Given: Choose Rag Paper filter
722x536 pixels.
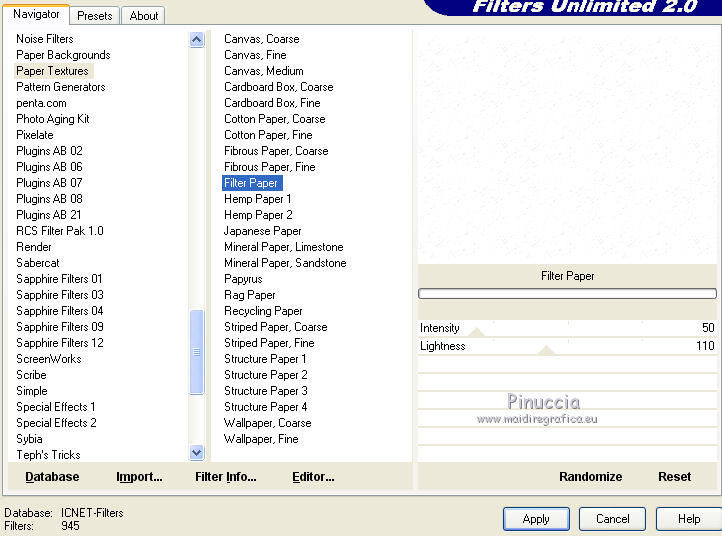Looking at the screenshot, I should 250,295.
